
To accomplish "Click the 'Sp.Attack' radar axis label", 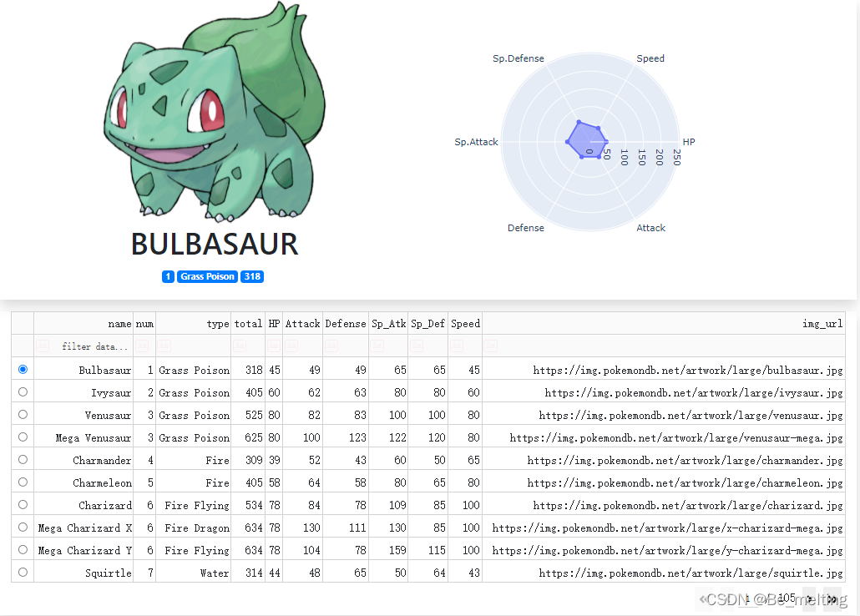I will [x=476, y=142].
